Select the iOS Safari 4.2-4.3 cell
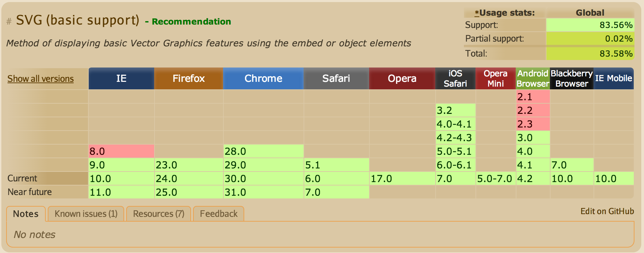Viewport: 644px width, 253px height. 455,137
